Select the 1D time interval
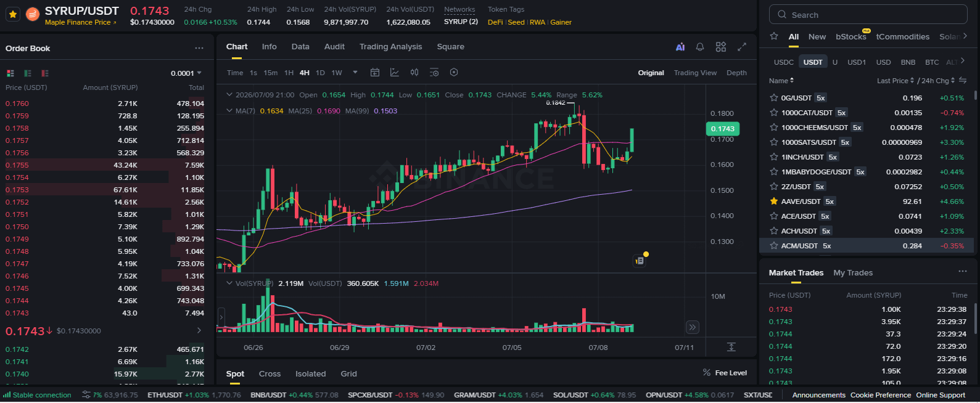The image size is (980, 403). 320,73
